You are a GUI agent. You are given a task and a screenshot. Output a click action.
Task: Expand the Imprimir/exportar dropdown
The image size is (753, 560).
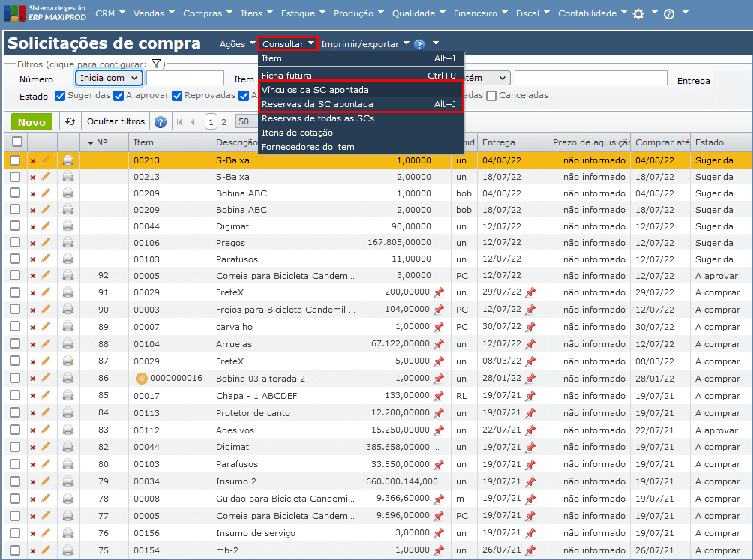[x=365, y=44]
